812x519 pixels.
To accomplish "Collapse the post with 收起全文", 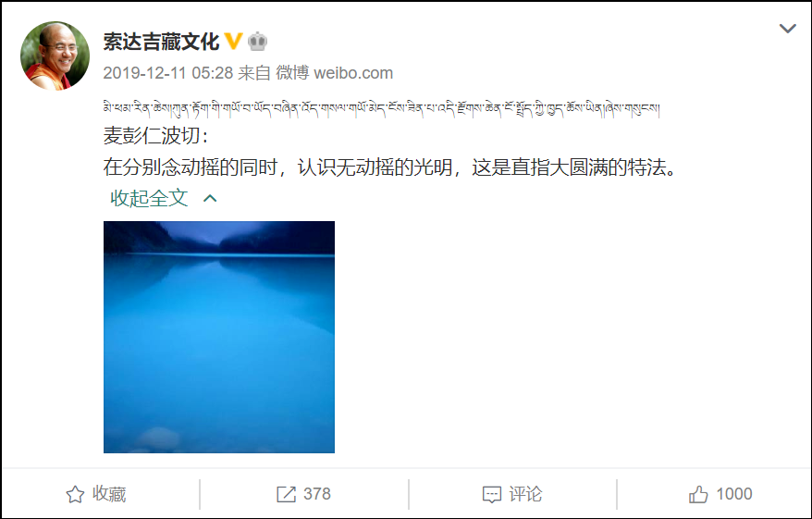I will point(149,198).
